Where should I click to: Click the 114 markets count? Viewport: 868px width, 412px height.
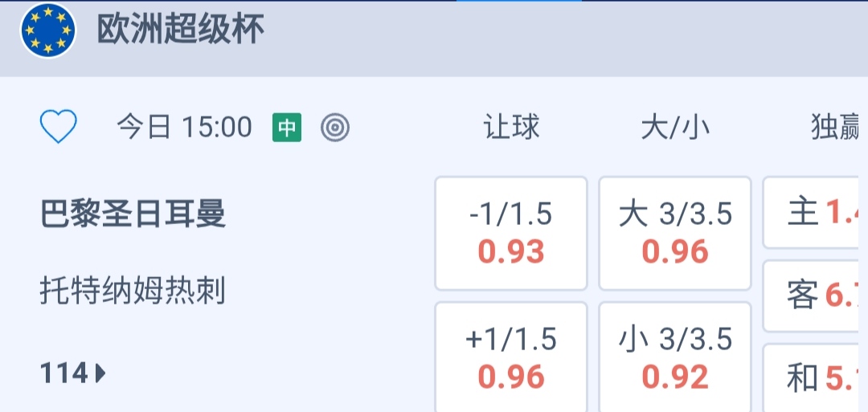(x=64, y=373)
